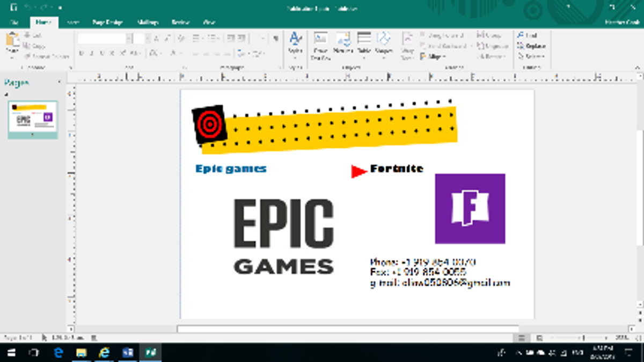
Task: Switch to the Page Design tab
Action: pos(107,23)
